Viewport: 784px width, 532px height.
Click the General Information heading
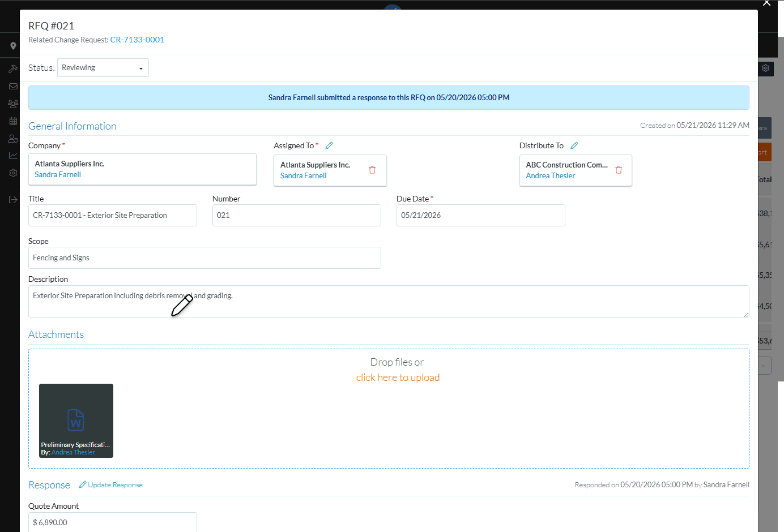point(73,126)
